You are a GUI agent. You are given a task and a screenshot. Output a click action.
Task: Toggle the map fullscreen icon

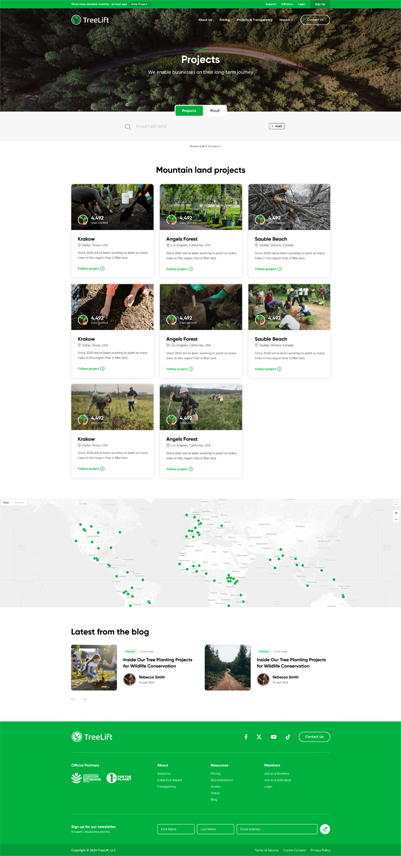pyautogui.click(x=396, y=503)
